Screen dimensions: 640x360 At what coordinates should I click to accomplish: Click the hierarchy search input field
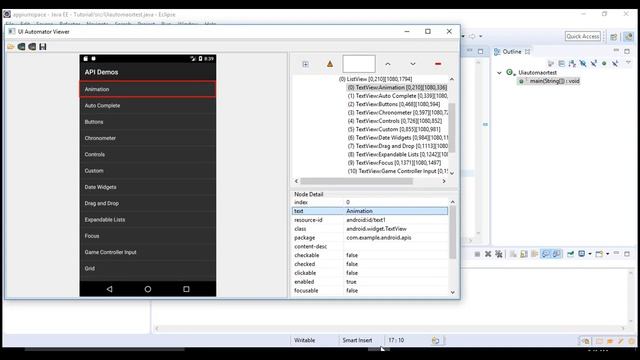click(359, 64)
